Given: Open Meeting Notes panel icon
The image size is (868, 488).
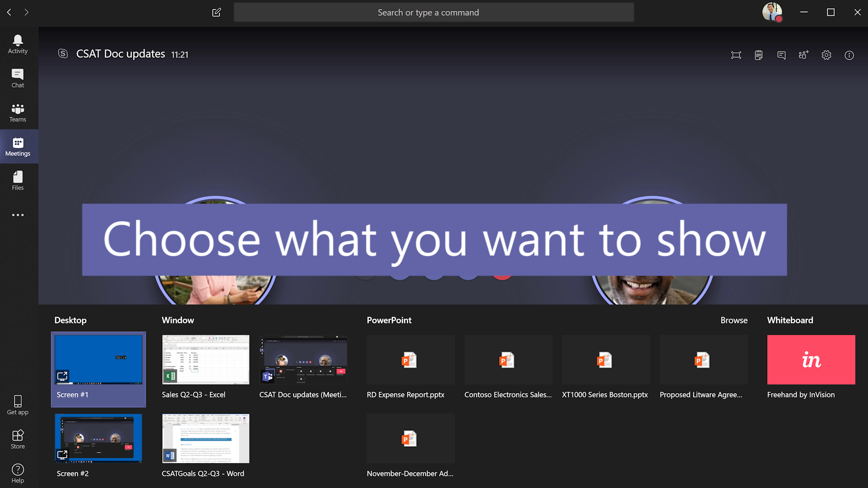Looking at the screenshot, I should coord(758,54).
